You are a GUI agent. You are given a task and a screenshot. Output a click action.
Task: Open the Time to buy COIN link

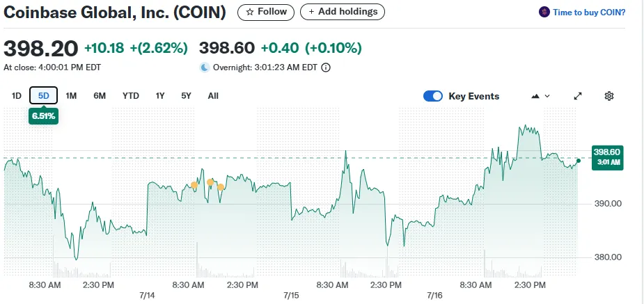coord(589,13)
